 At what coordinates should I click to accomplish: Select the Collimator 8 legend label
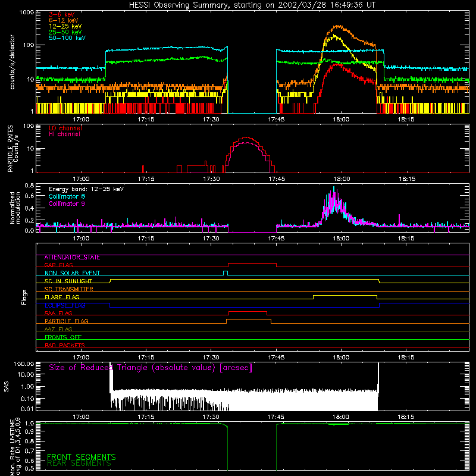tap(67, 196)
